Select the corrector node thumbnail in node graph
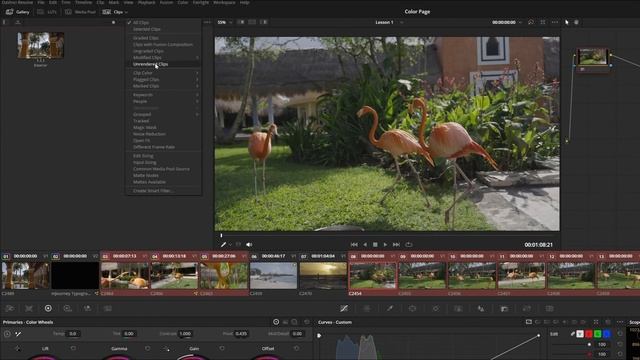Viewport: 640px width, 360px height. coord(593,56)
